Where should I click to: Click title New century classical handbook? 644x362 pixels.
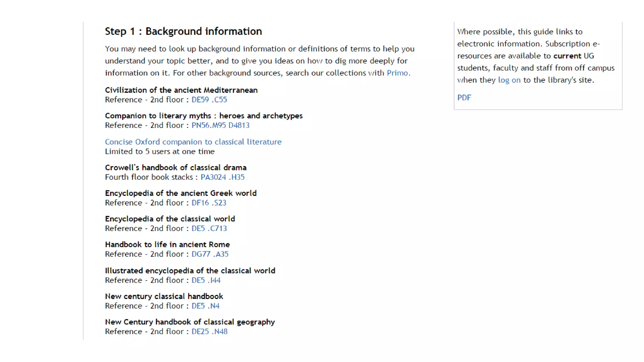coord(164,296)
